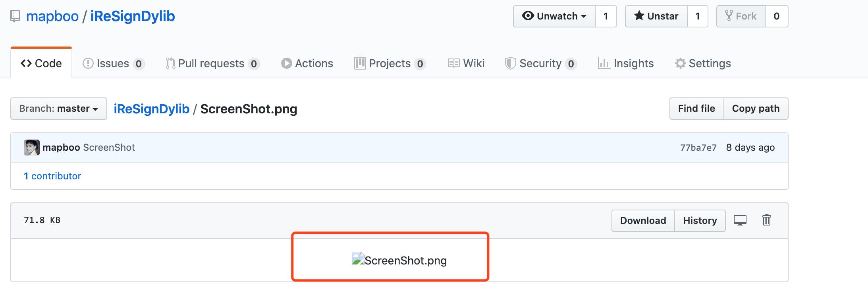Open repository Settings tab
Viewport: 868px width, 307px height.
click(703, 64)
